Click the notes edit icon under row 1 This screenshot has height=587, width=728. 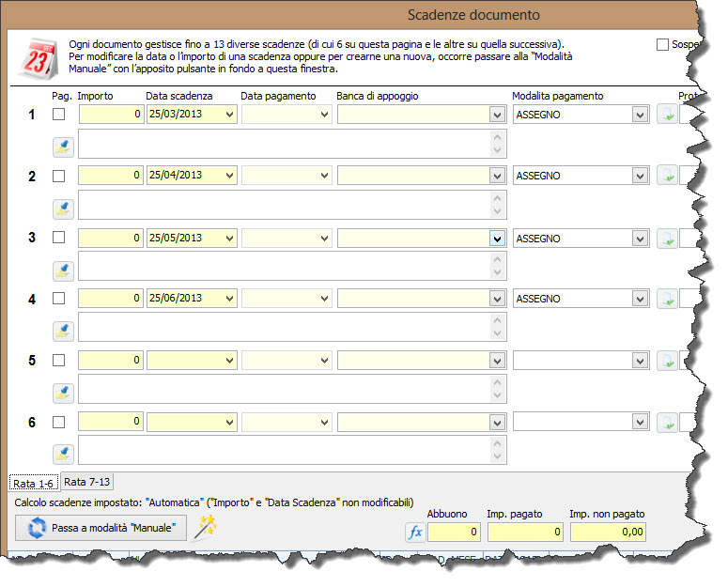[x=63, y=146]
